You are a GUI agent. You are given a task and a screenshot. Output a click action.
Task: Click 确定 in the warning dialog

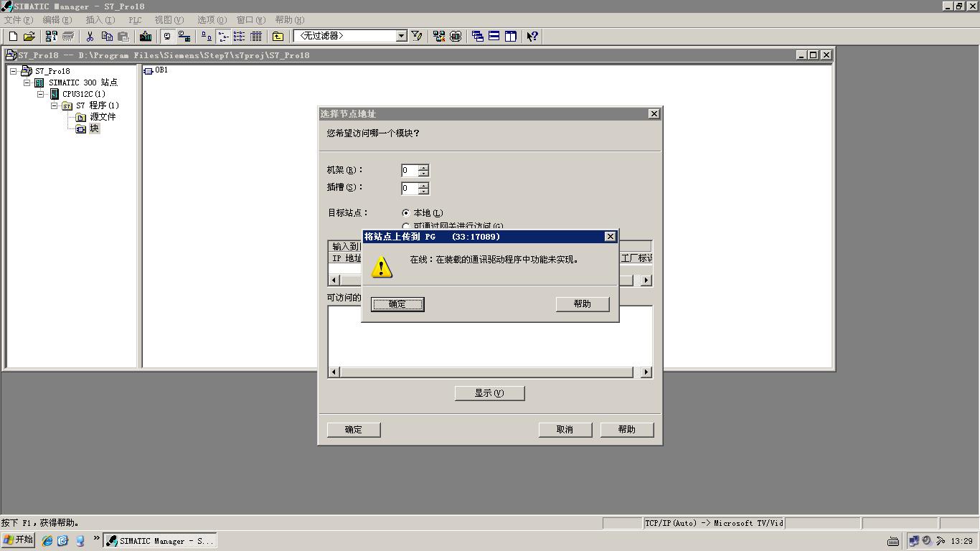point(397,304)
